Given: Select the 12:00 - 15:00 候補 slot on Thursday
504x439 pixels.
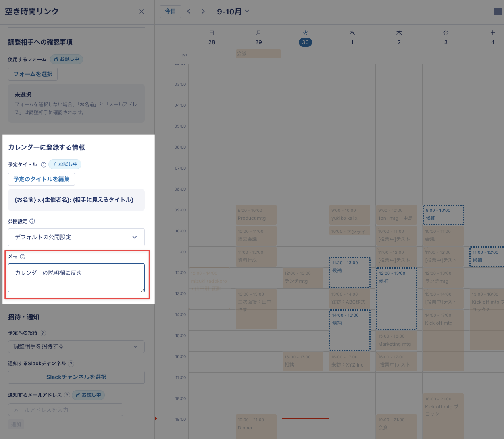Looking at the screenshot, I should (x=396, y=298).
